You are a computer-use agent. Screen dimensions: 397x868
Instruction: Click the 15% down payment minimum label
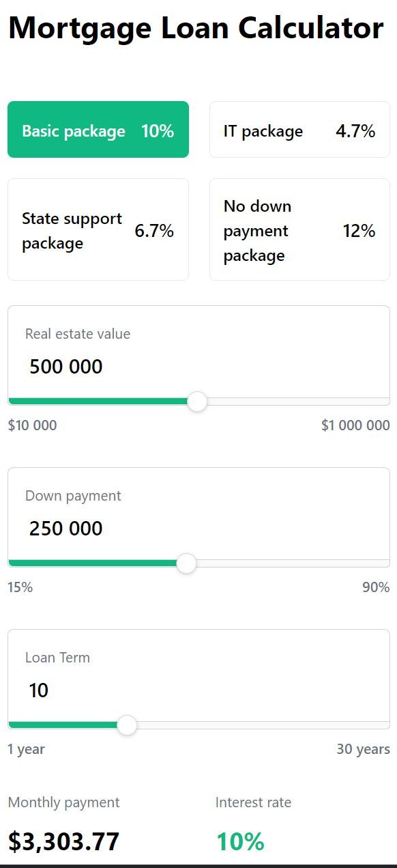pyautogui.click(x=20, y=587)
